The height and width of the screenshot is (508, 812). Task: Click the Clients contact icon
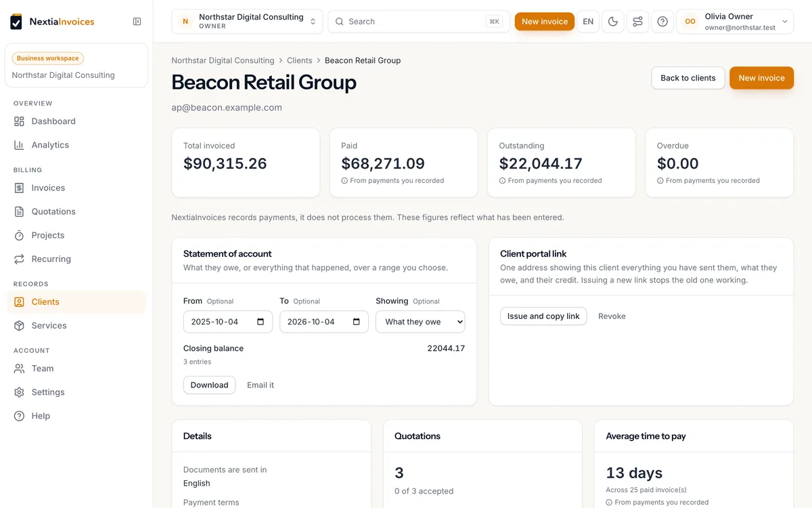tap(19, 302)
